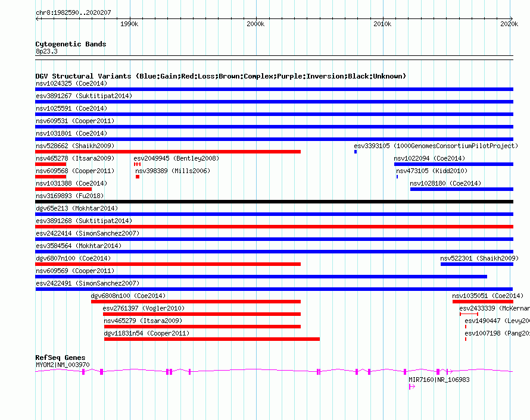The image size is (530, 420).
Task: Open the nsv1025591 (Coe2014) variant entry
Action: click(x=71, y=108)
